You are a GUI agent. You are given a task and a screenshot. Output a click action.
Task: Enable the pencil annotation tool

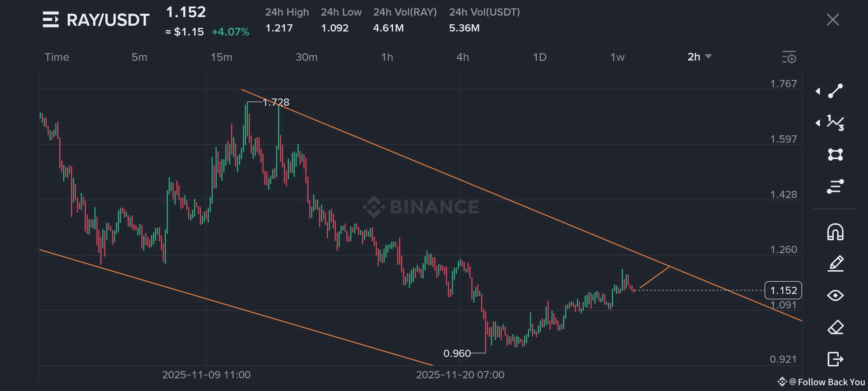click(x=835, y=264)
